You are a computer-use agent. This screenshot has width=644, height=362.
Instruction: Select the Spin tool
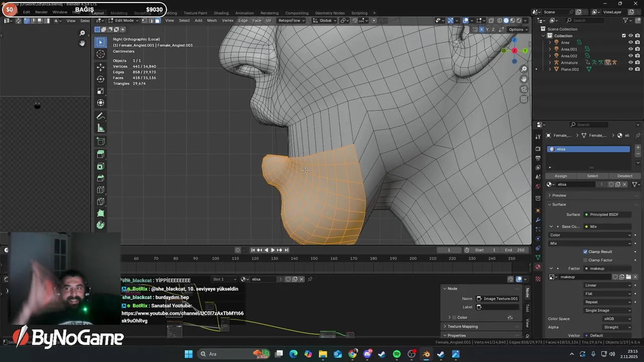click(101, 225)
